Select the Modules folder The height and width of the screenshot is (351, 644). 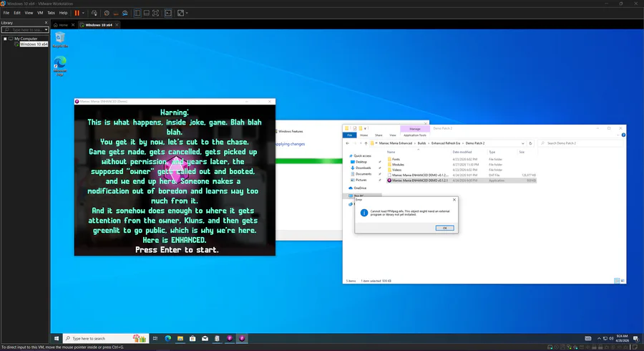398,165
